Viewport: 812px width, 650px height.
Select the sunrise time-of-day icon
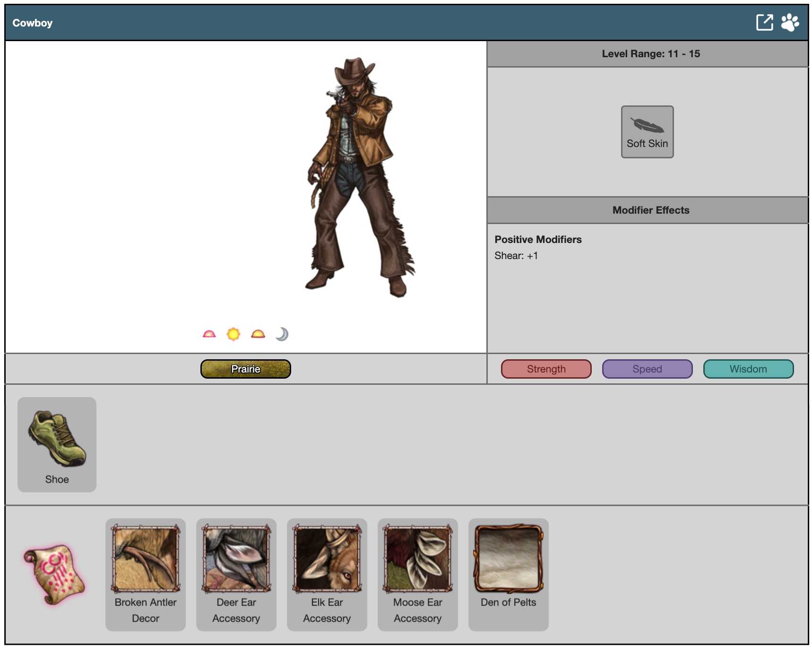209,334
